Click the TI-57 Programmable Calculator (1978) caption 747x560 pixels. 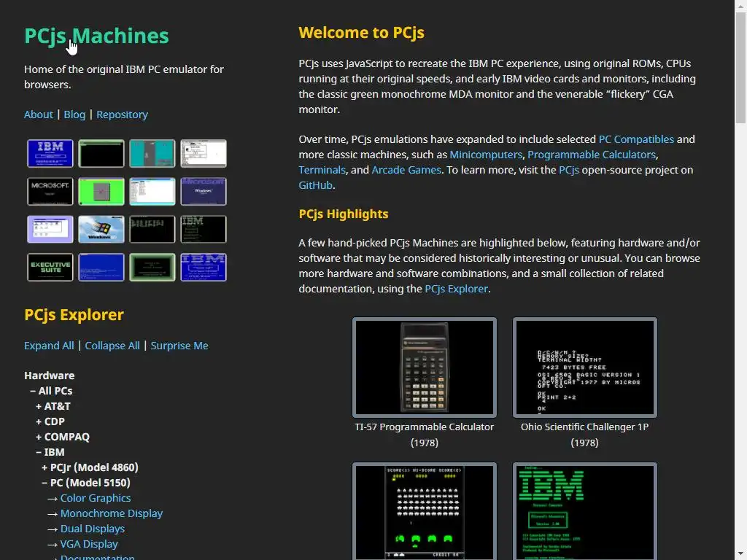pos(424,435)
